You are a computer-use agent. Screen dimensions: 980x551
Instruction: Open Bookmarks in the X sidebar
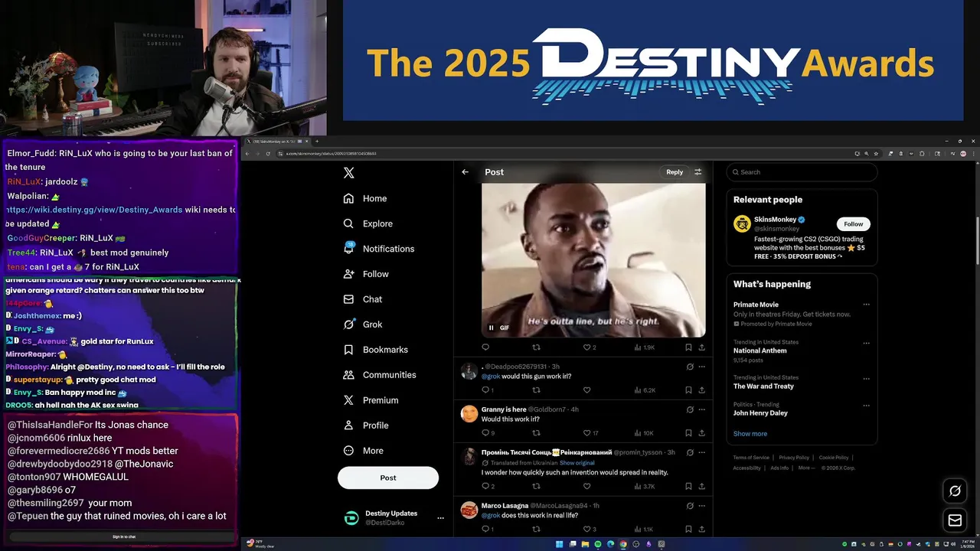[x=375, y=350]
